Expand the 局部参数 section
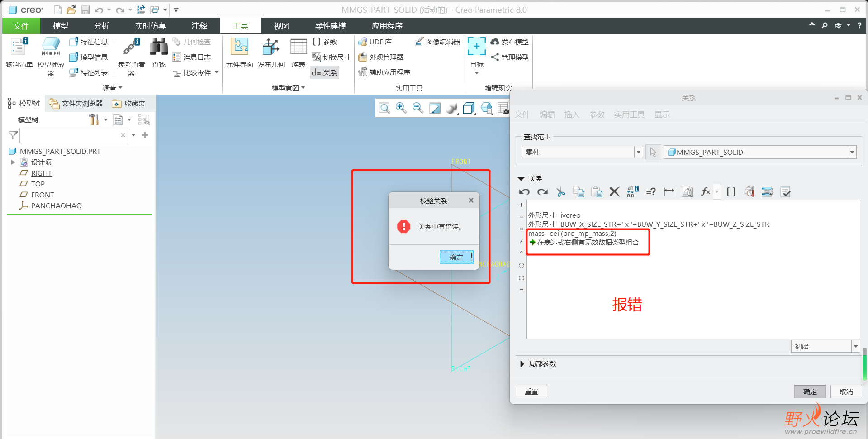 pyautogui.click(x=522, y=364)
